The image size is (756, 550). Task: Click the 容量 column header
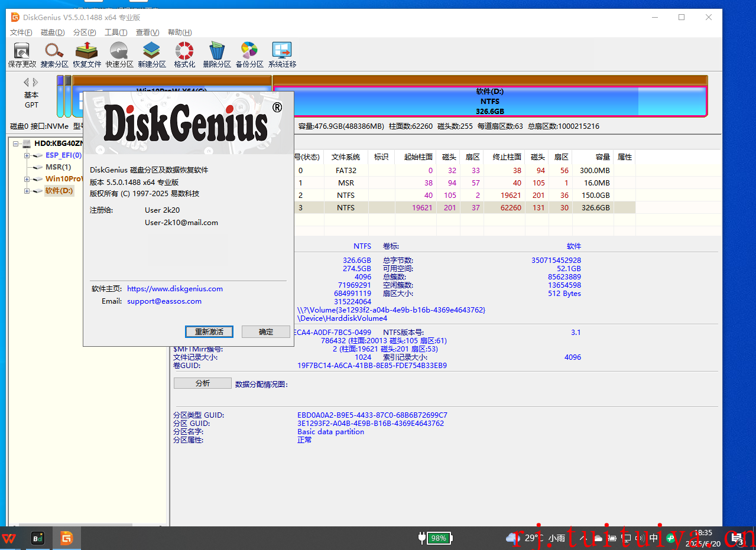pyautogui.click(x=594, y=157)
